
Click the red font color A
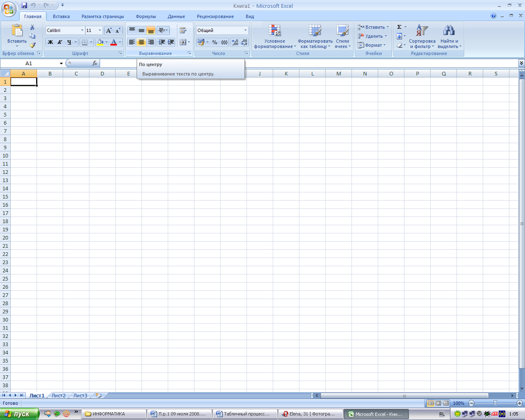coord(114,42)
